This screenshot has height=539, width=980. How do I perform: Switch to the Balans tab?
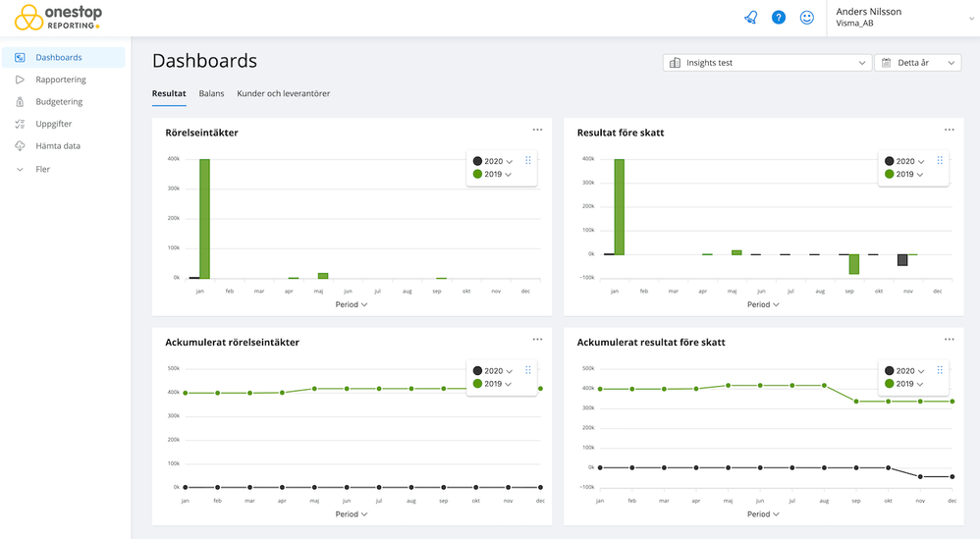211,93
